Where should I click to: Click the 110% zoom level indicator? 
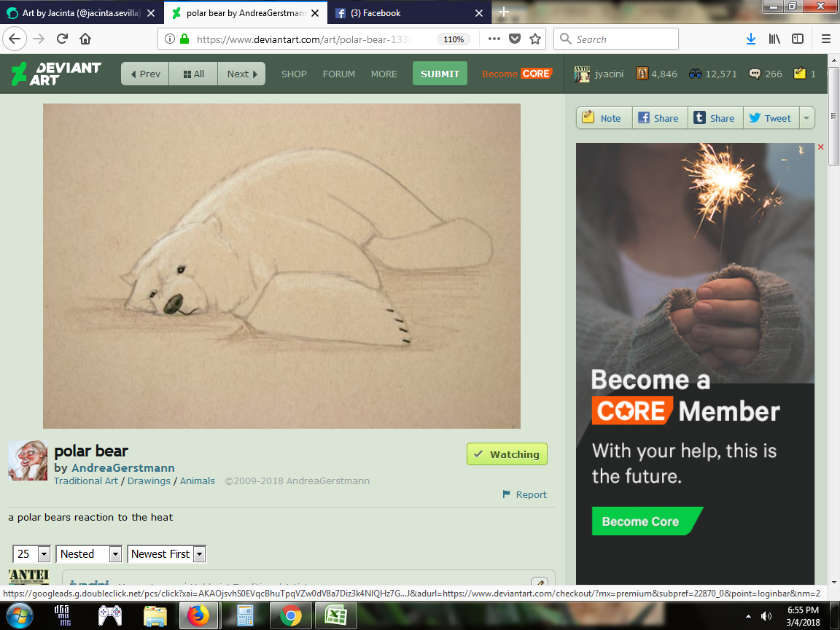pos(454,39)
